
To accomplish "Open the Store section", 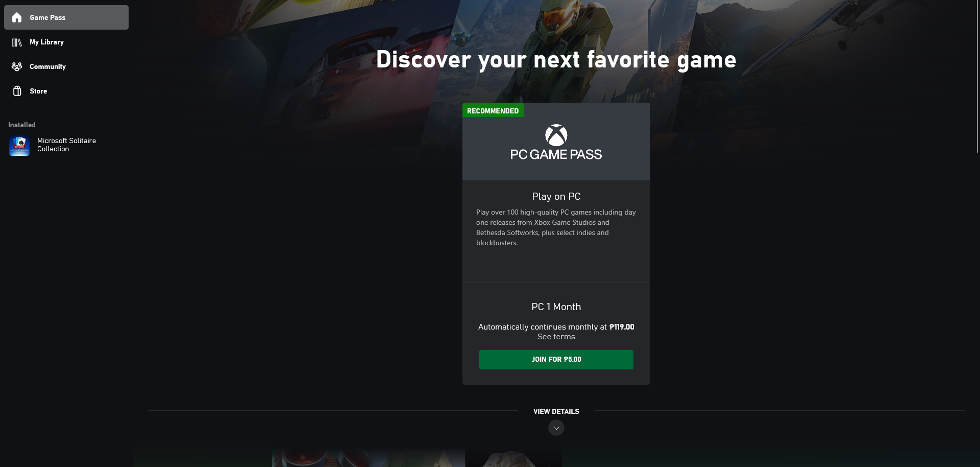I will click(x=66, y=91).
